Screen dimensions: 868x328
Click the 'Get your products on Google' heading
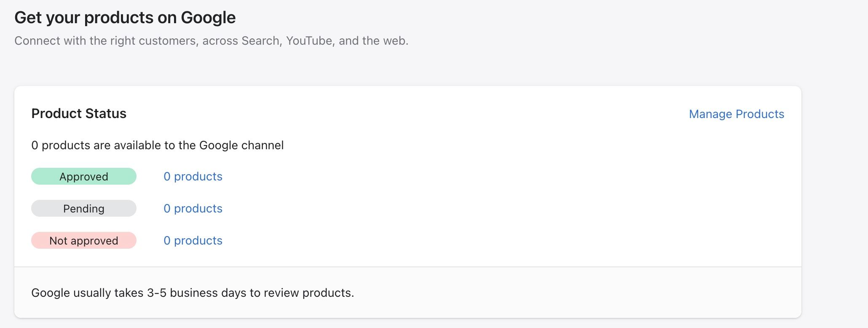point(125,18)
